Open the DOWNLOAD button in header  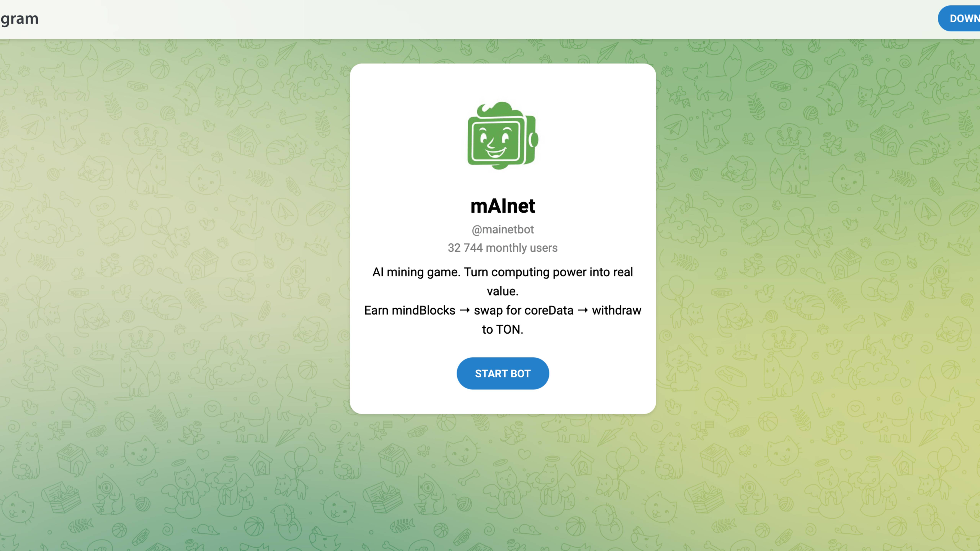click(959, 18)
